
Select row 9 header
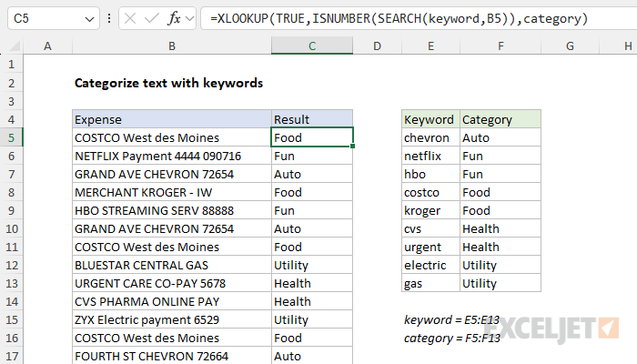coord(11,210)
